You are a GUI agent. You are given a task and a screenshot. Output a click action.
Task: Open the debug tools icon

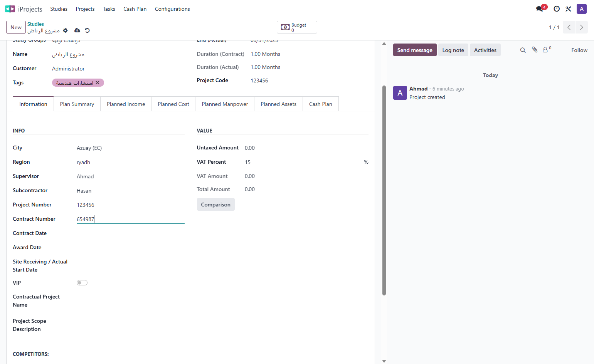click(568, 9)
